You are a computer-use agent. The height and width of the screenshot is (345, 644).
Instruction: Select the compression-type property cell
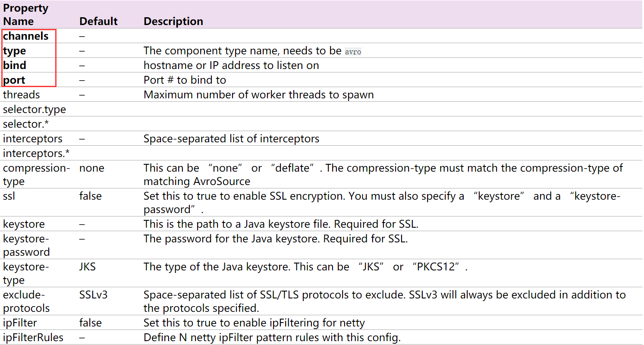pos(36,174)
